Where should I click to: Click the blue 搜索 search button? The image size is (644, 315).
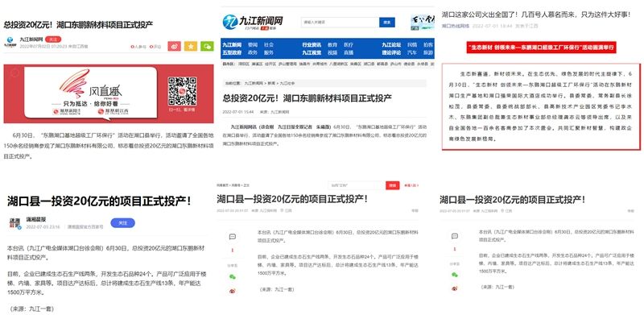click(387, 23)
